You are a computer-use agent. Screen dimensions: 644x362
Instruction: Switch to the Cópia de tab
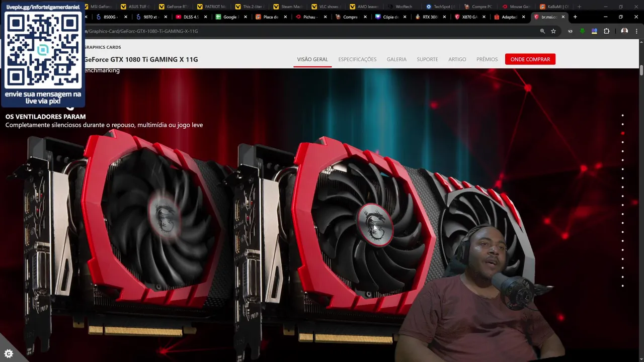pyautogui.click(x=390, y=17)
